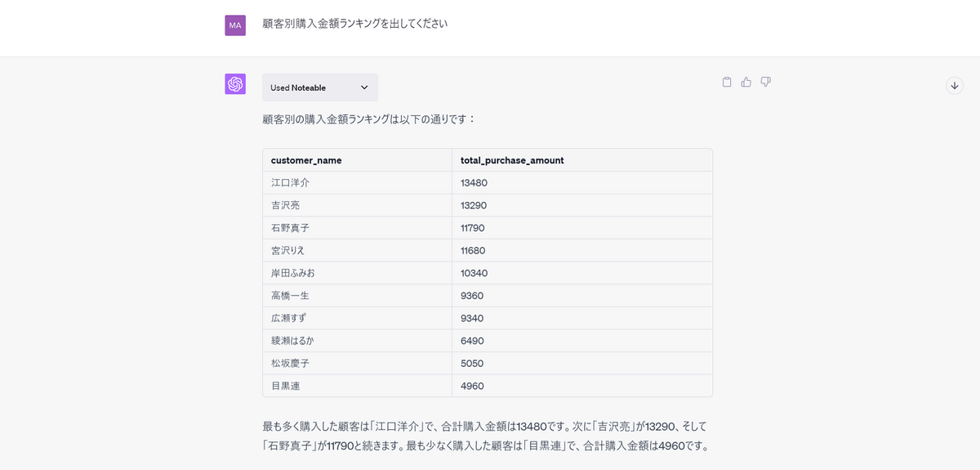The width and height of the screenshot is (980, 470).
Task: Select the cell 高橋一生
Action: click(357, 296)
